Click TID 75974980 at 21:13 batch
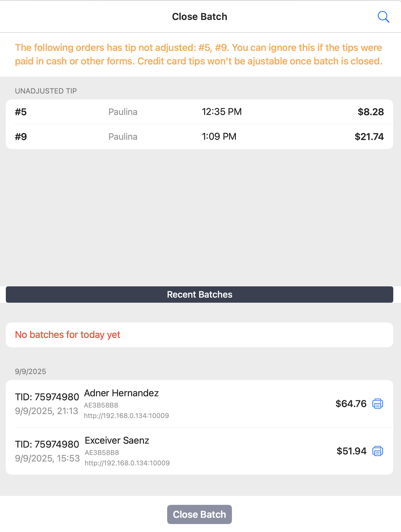 [x=47, y=397]
